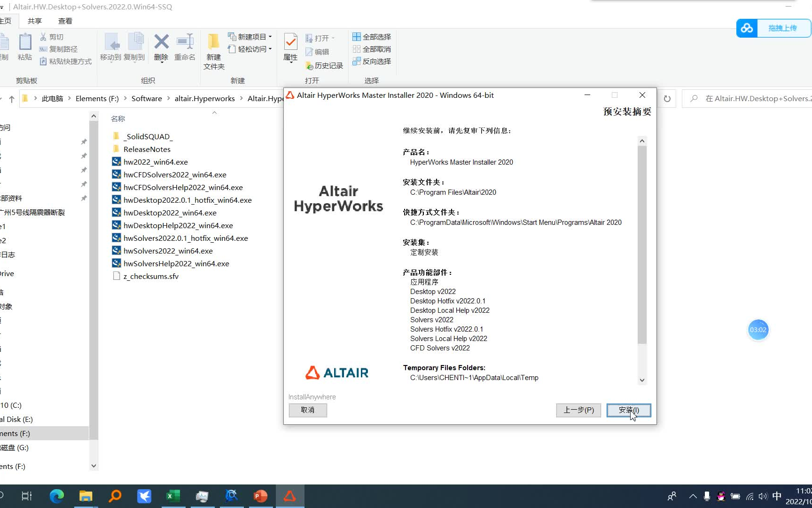Switch to the 查看 tab
The width and height of the screenshot is (812, 508).
click(x=65, y=20)
